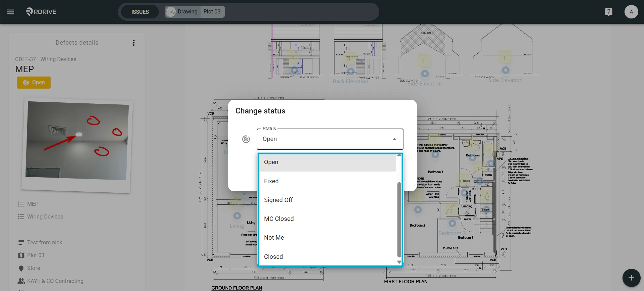Screen dimensions: 644x291
Task: Click the Drawing chip avatar icon
Action: [171, 12]
